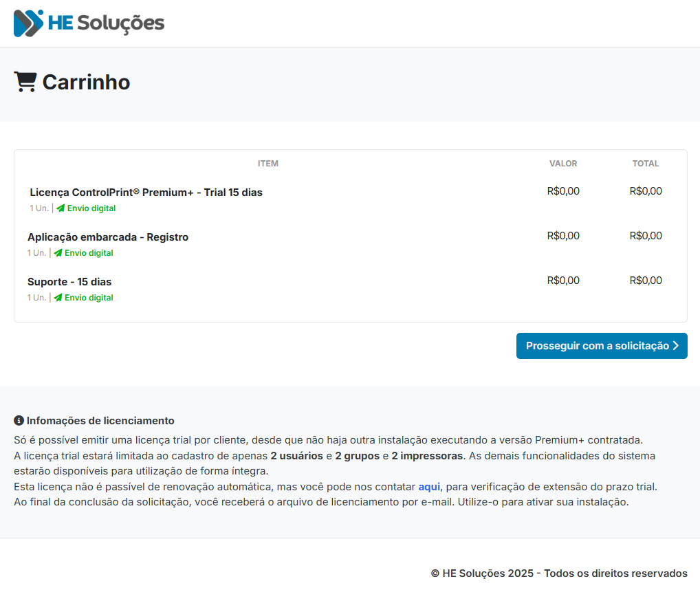Viewport: 700px width, 590px height.
Task: Click the HE Soluções arrow logo icon
Action: [28, 23]
